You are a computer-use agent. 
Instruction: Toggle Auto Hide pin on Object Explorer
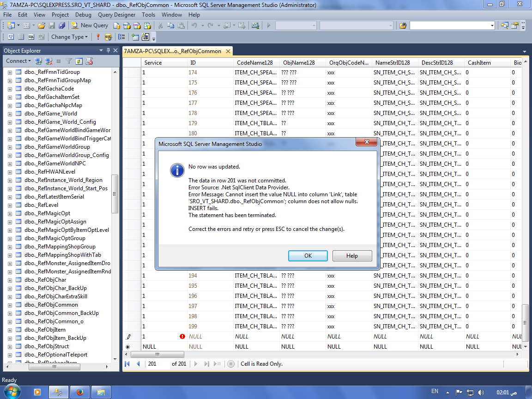108,50
